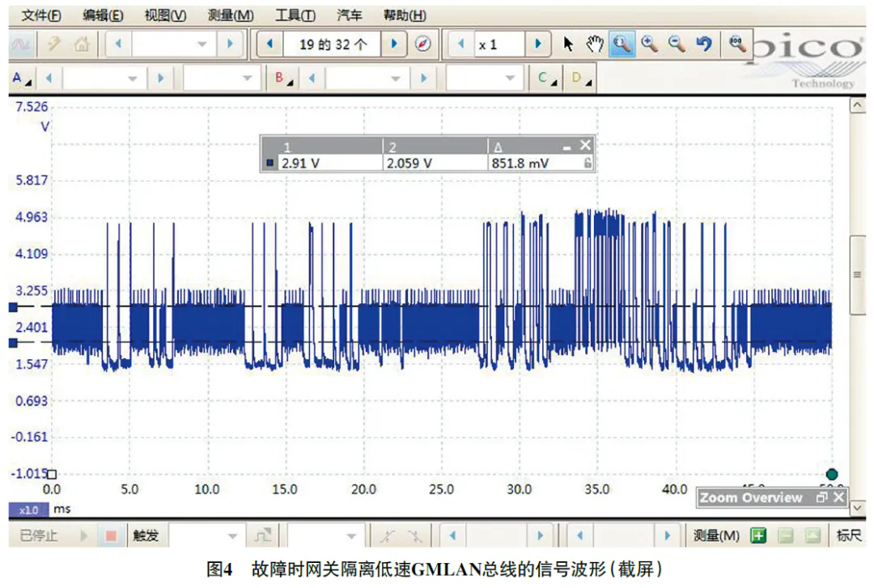Click the auto setup wand icon

click(53, 44)
